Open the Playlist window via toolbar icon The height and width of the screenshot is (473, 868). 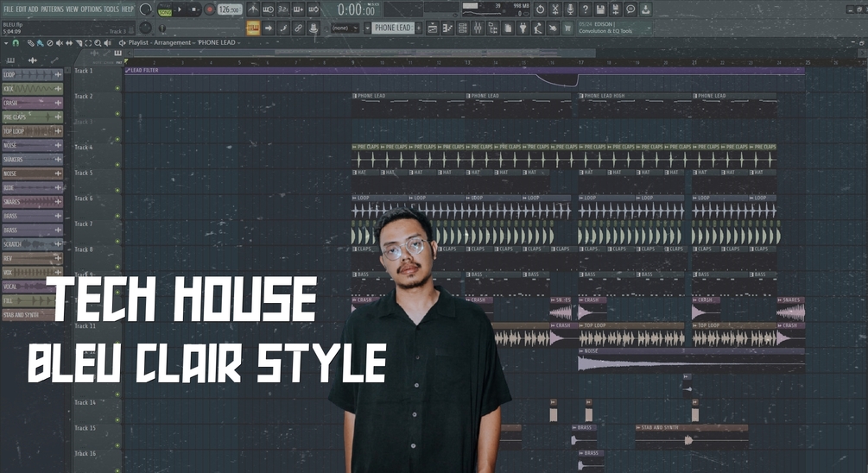coord(434,28)
